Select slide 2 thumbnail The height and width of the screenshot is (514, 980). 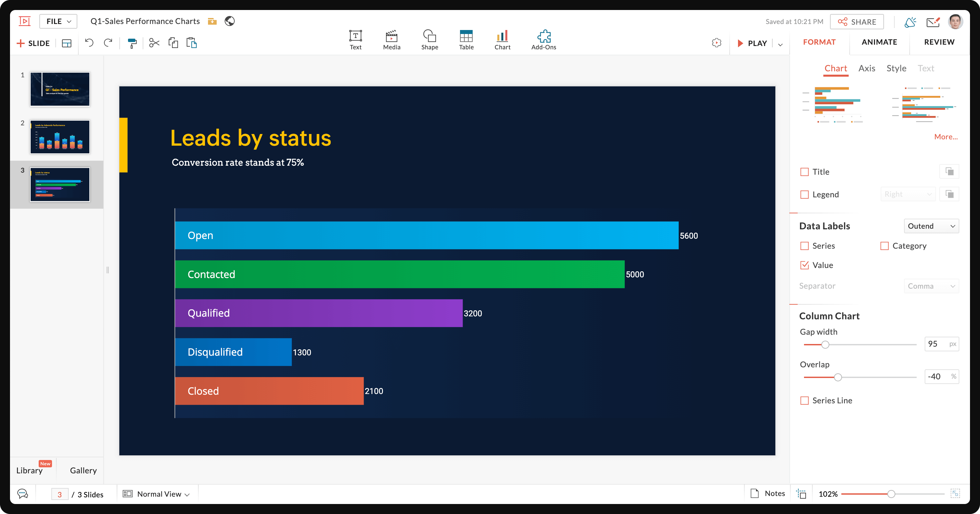[x=60, y=137]
